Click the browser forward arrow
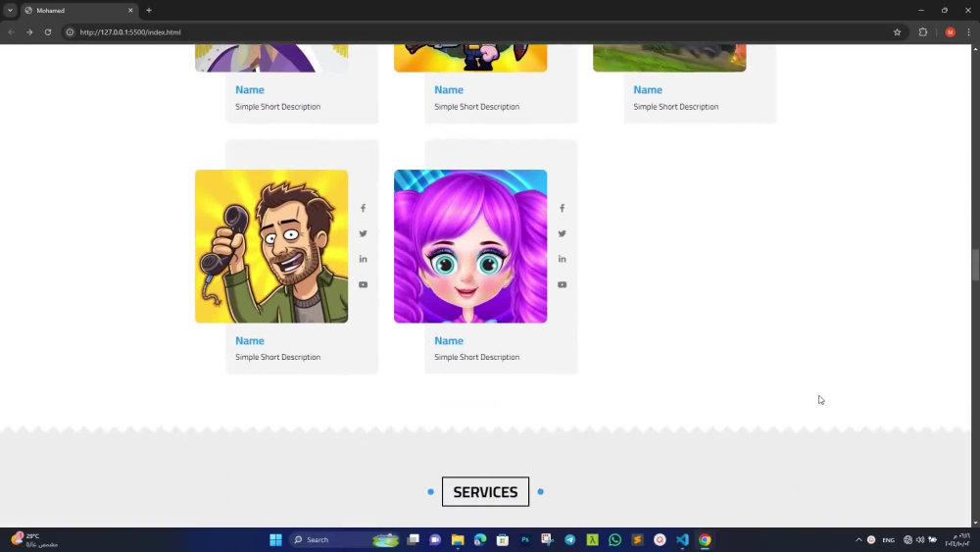This screenshot has height=552, width=980. pyautogui.click(x=29, y=32)
